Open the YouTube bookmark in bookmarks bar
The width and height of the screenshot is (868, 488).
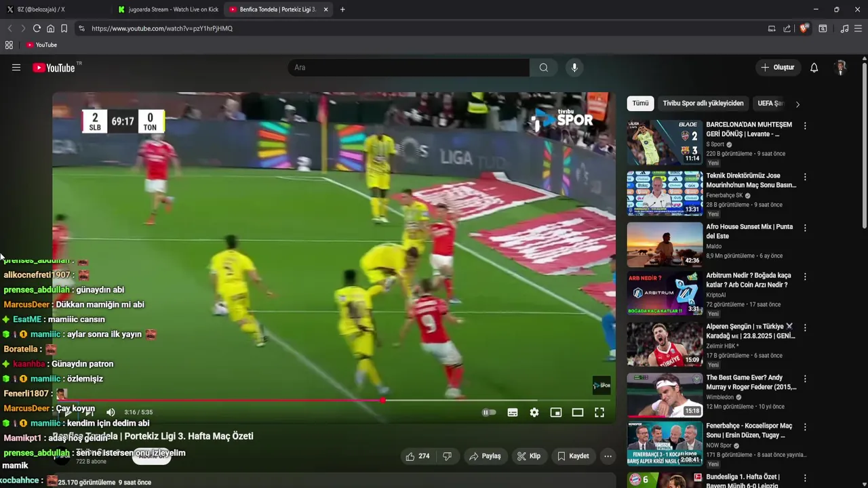[x=42, y=45]
